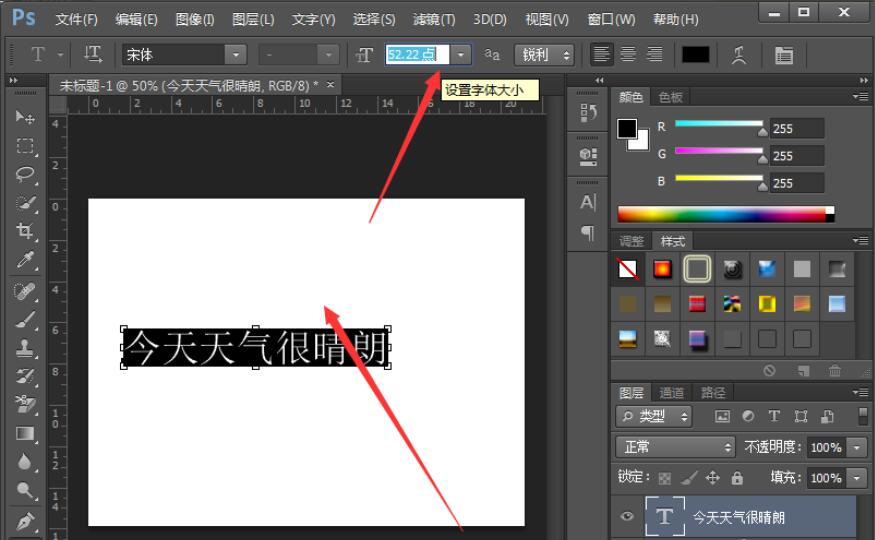
Task: Open the 滤镜(T) menu
Action: point(434,20)
